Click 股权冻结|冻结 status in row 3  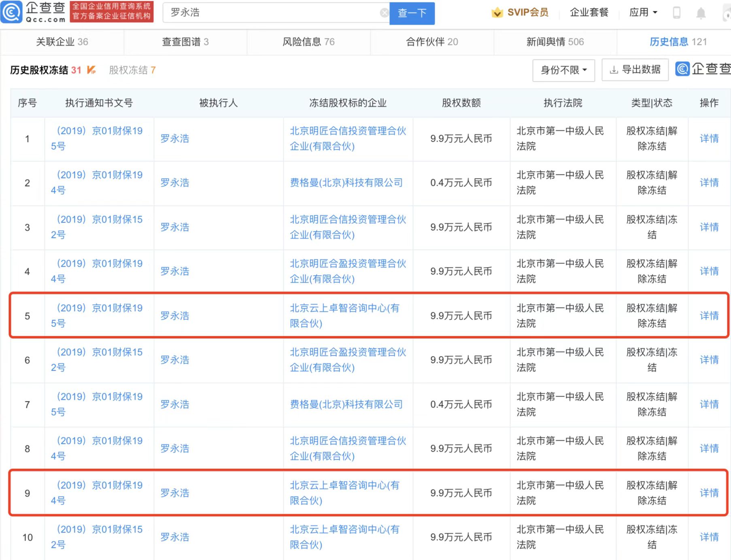pos(652,227)
